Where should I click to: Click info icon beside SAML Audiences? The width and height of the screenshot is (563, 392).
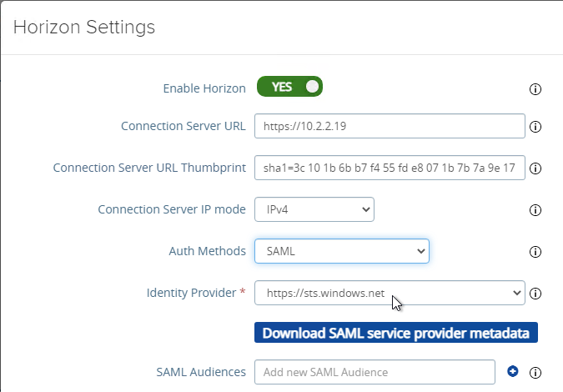point(535,372)
